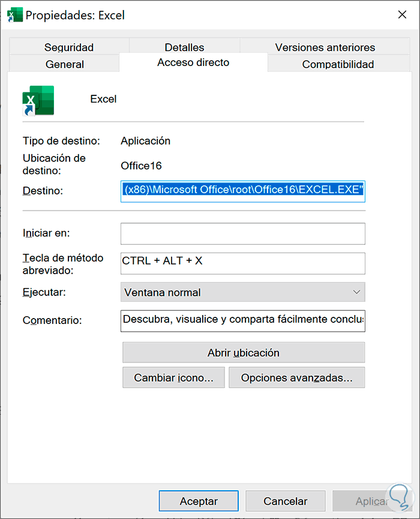
Task: Click the Destino path field
Action: click(242, 191)
